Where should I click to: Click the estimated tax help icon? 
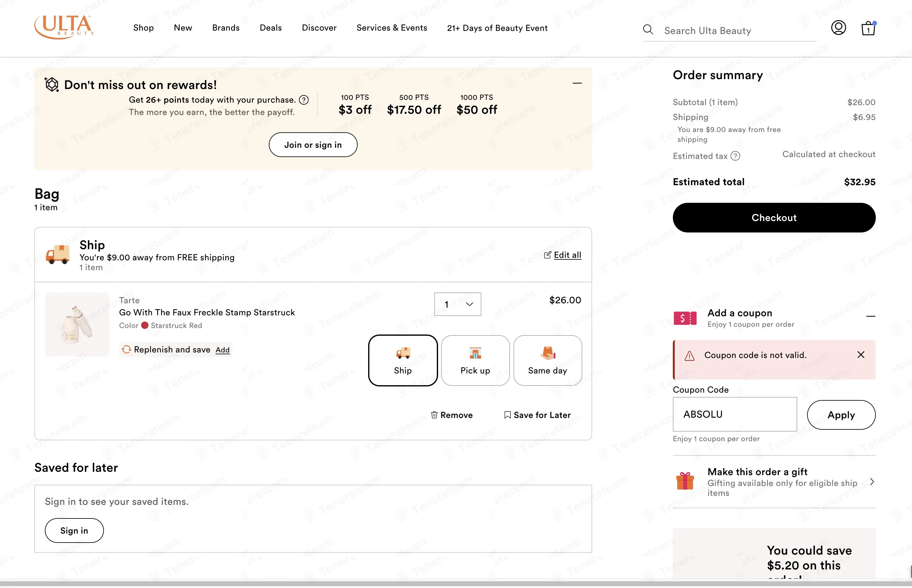pyautogui.click(x=735, y=156)
